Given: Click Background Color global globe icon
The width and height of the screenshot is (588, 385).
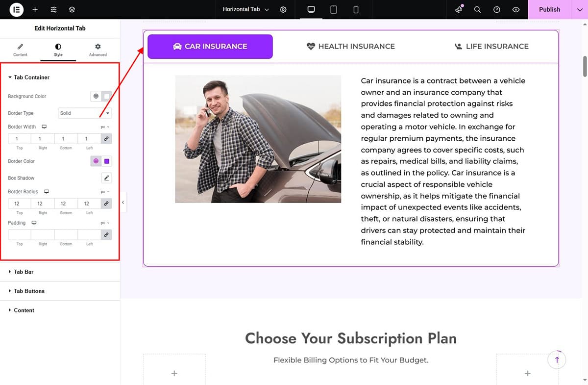Looking at the screenshot, I should click(x=96, y=96).
